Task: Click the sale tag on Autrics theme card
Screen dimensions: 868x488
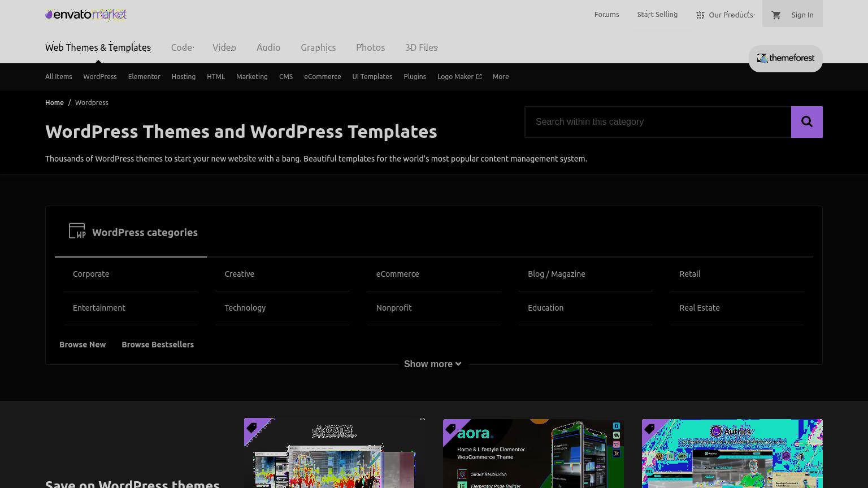Action: click(x=650, y=429)
